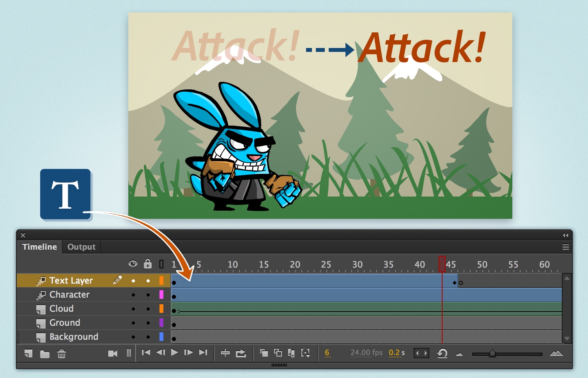This screenshot has width=588, height=378.
Task: Collapse the Timeline panel
Action: point(565,235)
